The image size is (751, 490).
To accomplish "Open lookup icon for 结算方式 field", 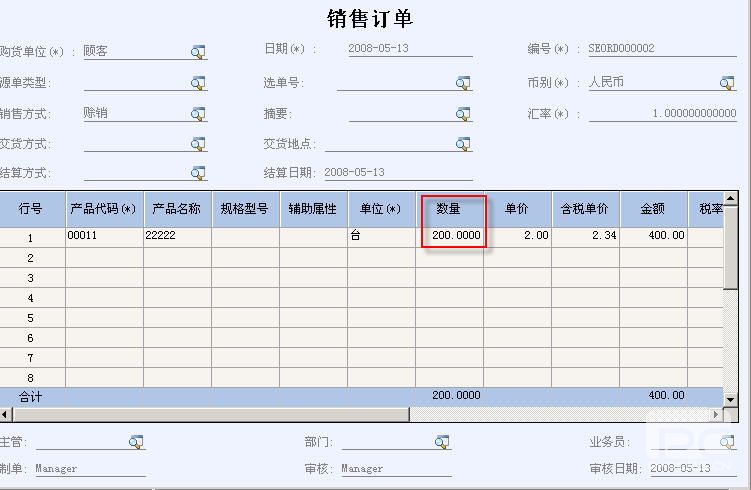I will coord(198,173).
